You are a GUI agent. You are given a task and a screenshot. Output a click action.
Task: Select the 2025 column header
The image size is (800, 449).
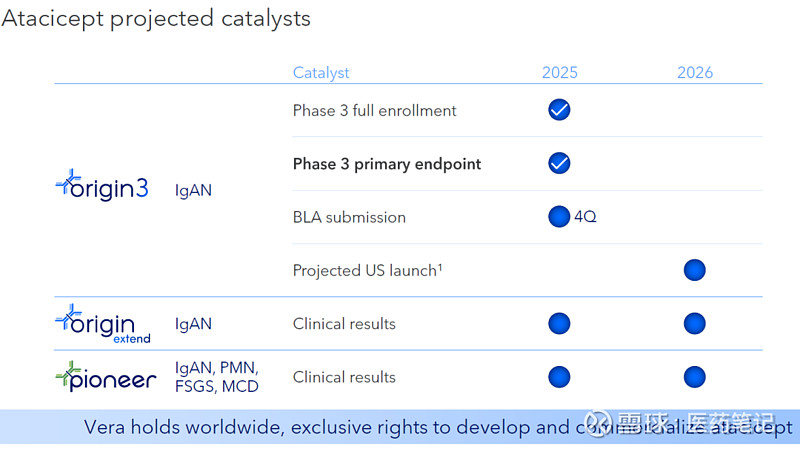click(560, 72)
